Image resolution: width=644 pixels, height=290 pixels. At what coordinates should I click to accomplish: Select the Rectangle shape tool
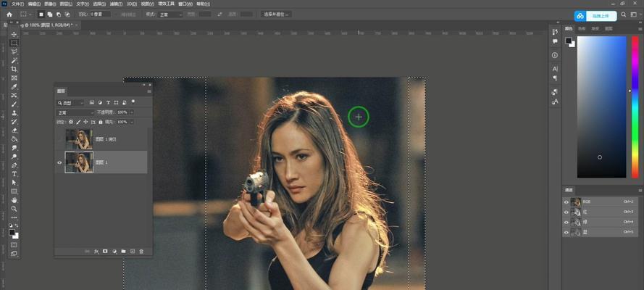pyautogui.click(x=14, y=191)
